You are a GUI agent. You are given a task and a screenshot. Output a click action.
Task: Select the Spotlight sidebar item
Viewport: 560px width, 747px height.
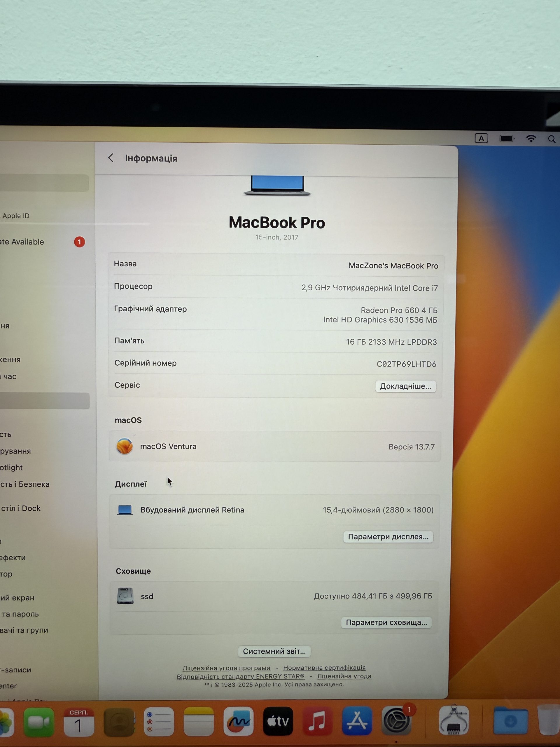pyautogui.click(x=11, y=467)
